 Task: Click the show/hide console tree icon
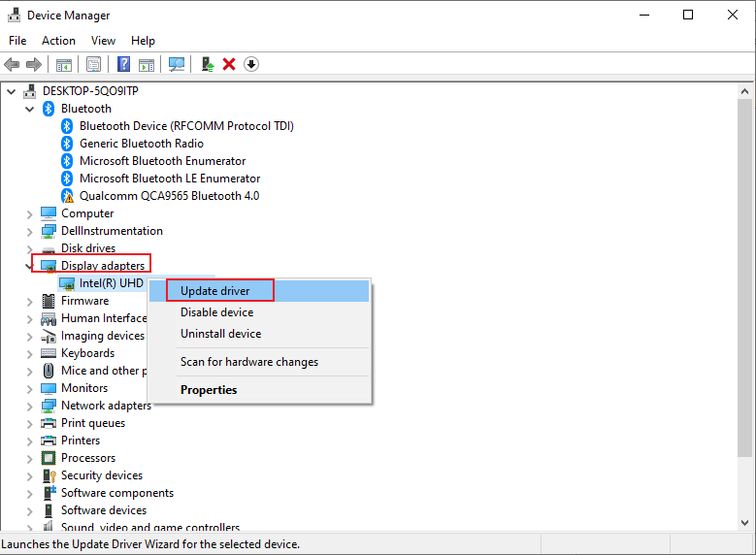[x=63, y=64]
